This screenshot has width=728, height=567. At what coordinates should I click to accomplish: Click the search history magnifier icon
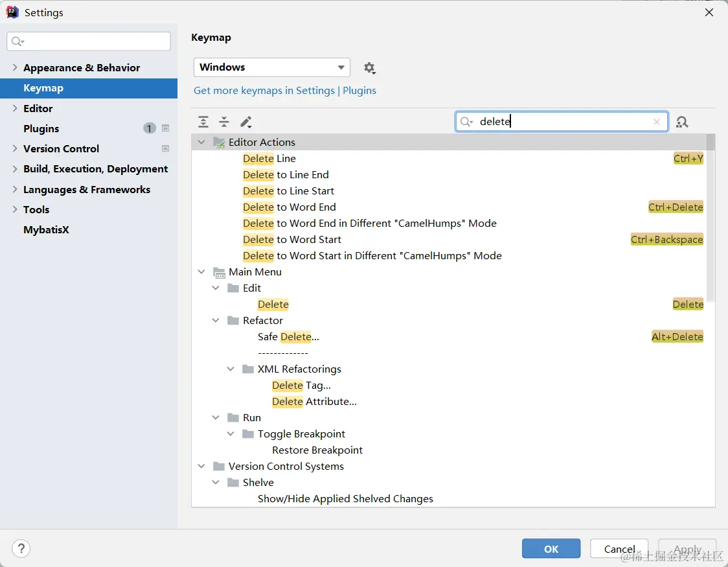coord(466,122)
